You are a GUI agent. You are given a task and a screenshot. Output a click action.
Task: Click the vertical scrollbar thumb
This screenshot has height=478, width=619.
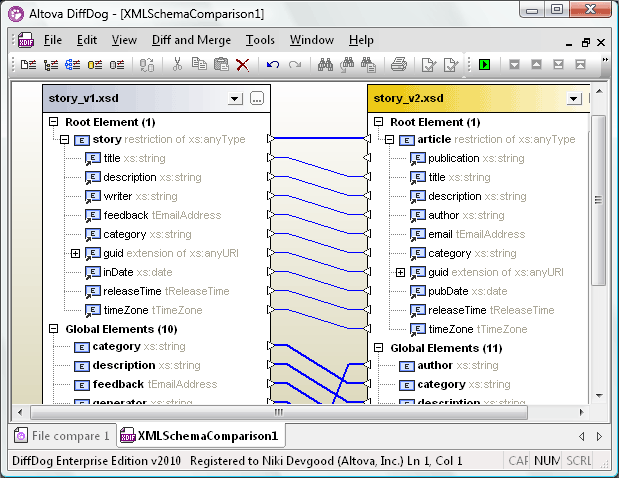599,200
